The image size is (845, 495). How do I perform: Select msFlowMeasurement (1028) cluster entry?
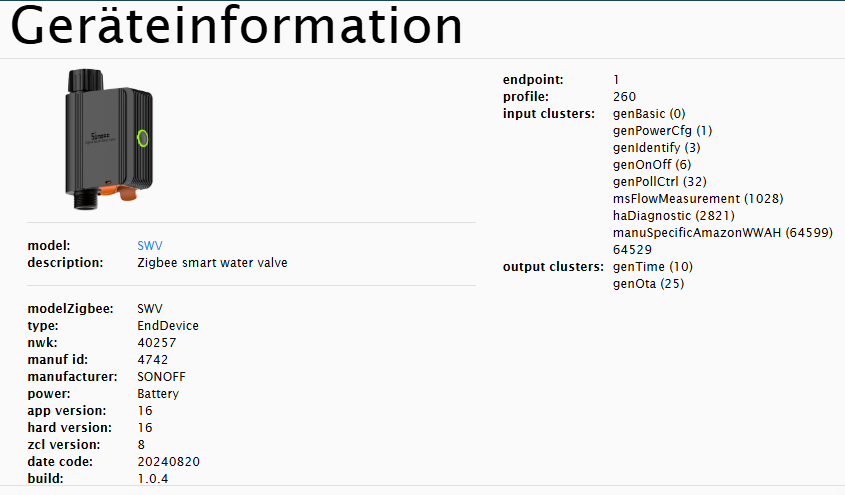[698, 199]
